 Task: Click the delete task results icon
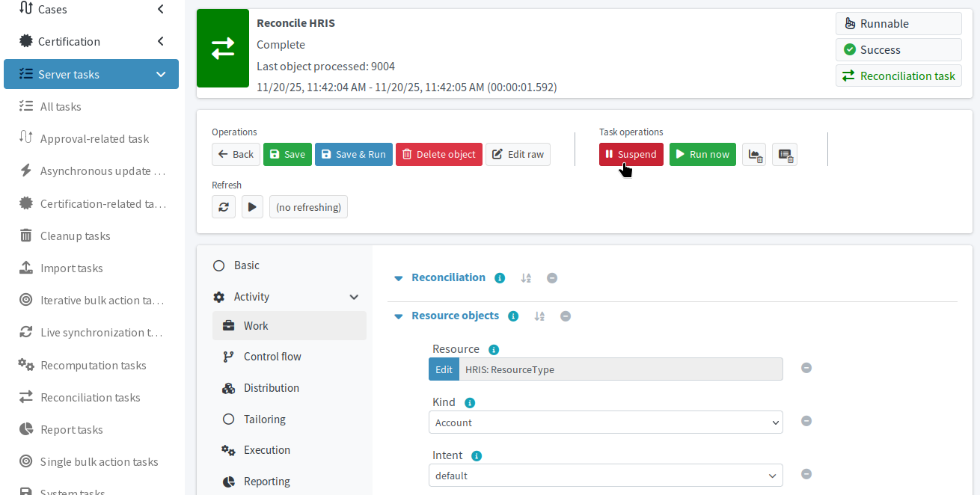784,154
